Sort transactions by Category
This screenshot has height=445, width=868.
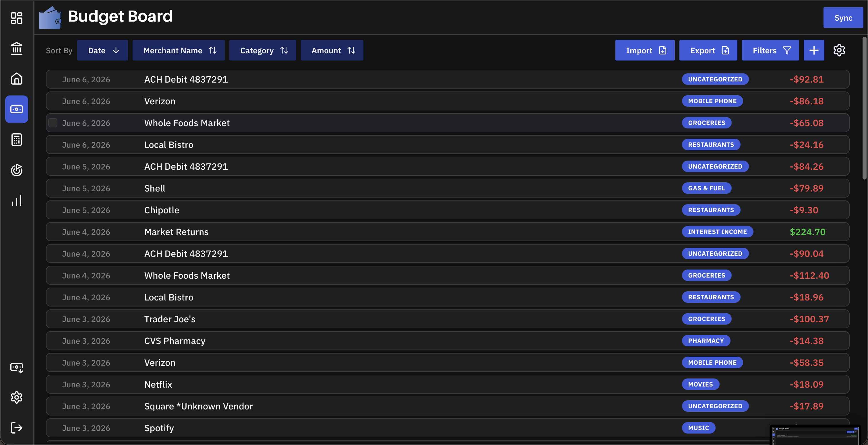[x=262, y=50]
